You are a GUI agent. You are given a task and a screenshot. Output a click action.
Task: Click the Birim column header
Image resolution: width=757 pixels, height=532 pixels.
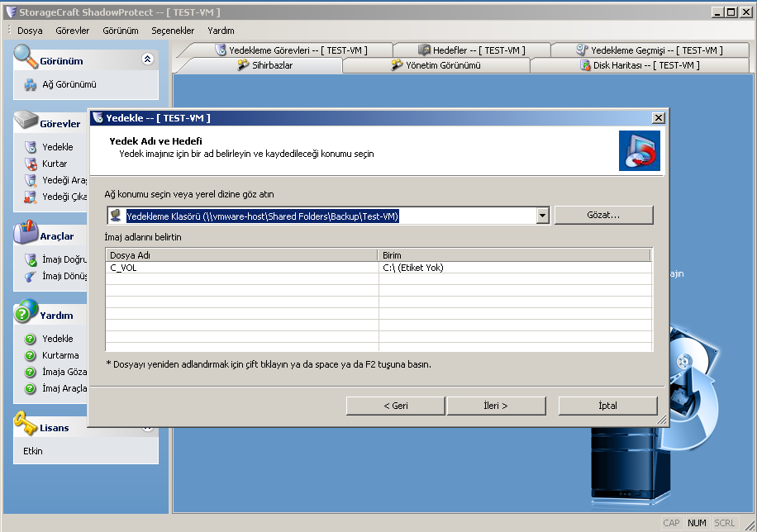(x=514, y=255)
